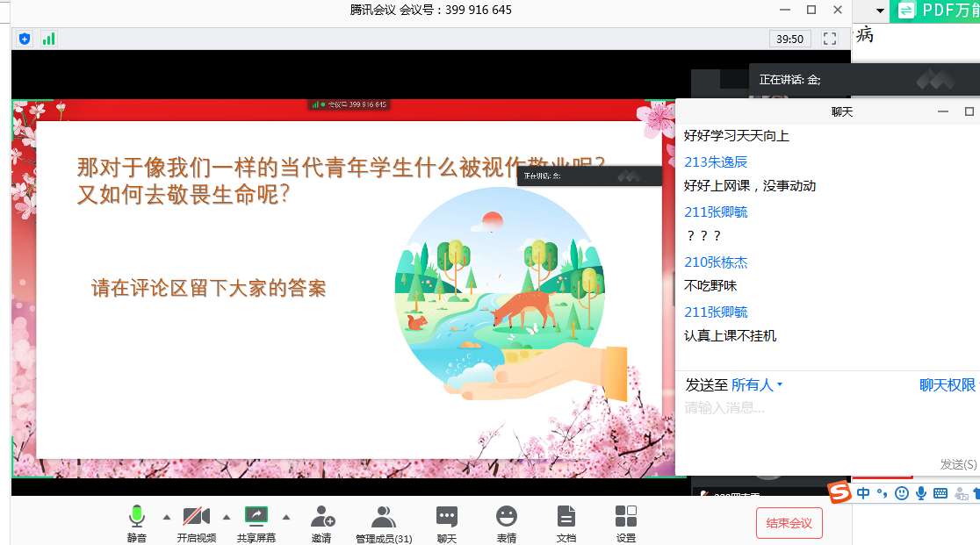Open the 文档 documents icon
Screen dimensions: 980x545
(x=566, y=518)
